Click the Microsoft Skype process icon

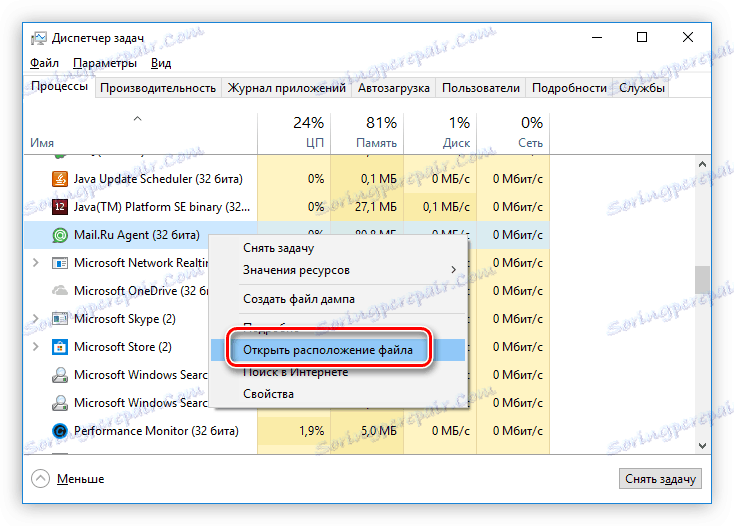coord(59,319)
